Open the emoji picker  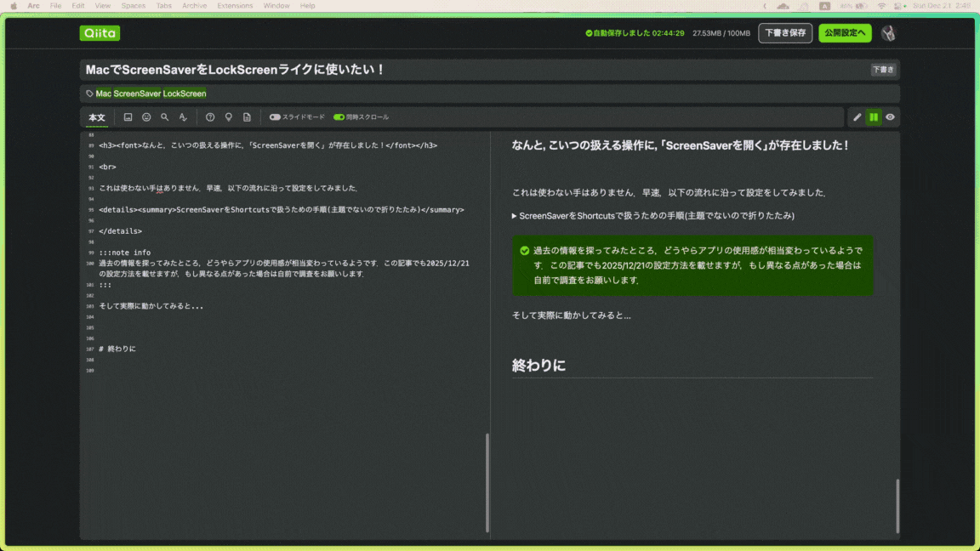(146, 116)
